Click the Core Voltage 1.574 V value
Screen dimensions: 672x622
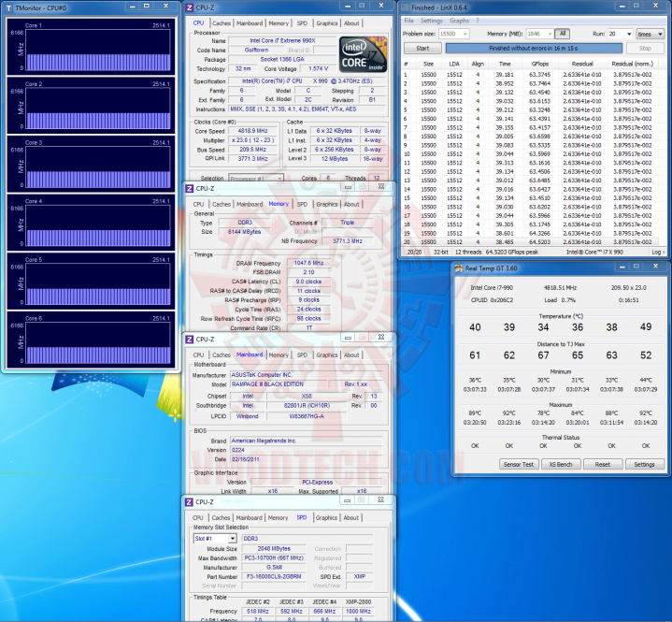(x=319, y=68)
